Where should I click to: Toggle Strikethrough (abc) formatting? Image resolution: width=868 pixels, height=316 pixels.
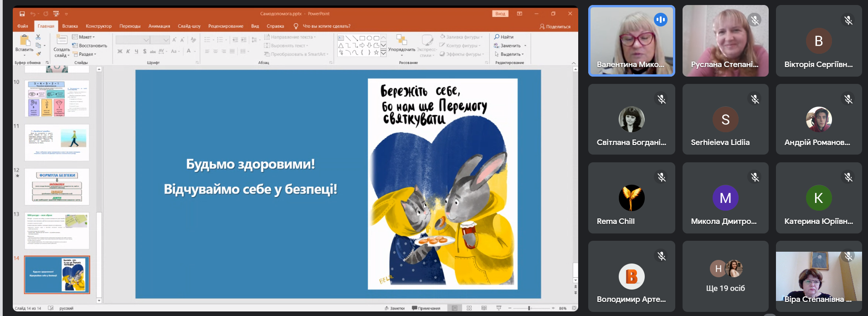point(153,52)
